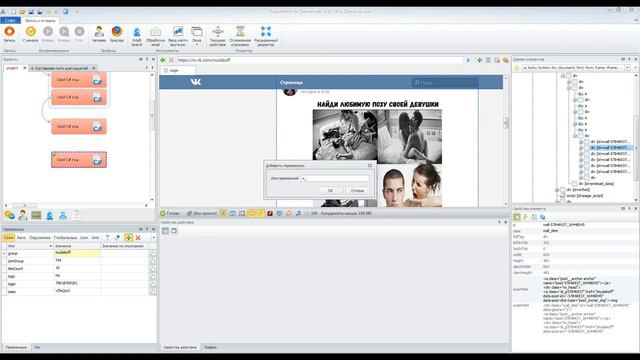Select the 'likeCount' variable row
640x360 pixels.
79,268
